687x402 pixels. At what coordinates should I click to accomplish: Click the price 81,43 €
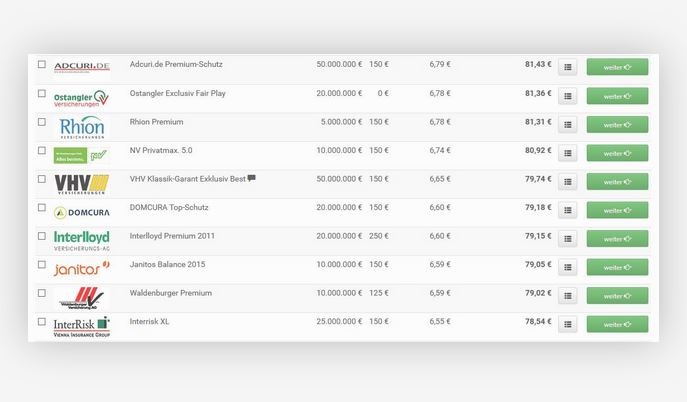tap(538, 64)
